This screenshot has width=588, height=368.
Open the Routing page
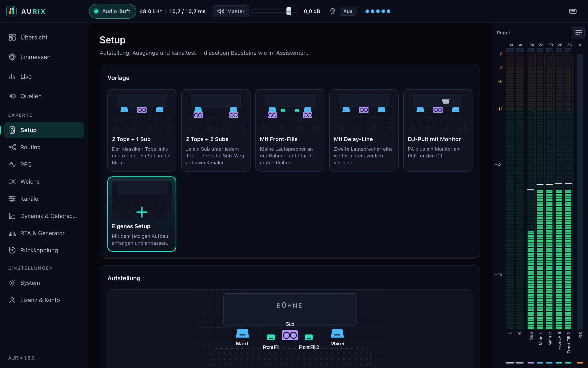point(44,147)
